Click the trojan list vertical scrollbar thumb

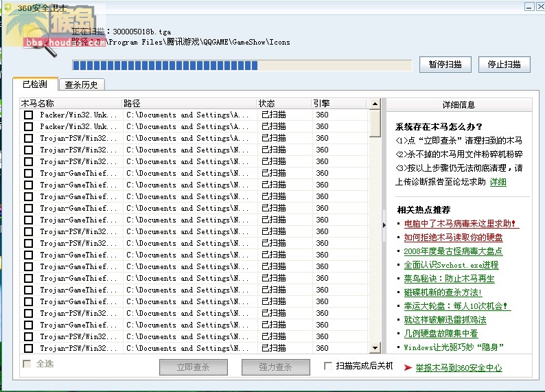click(x=375, y=124)
